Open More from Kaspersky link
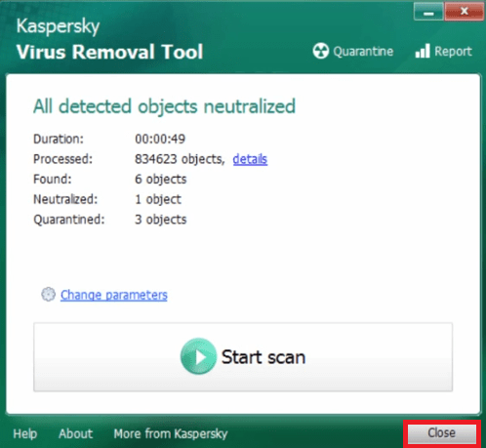486x448 pixels. point(171,434)
